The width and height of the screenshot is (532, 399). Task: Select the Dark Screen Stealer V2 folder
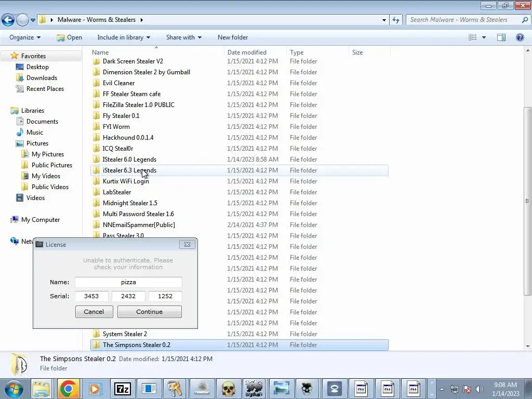tap(239, 61)
